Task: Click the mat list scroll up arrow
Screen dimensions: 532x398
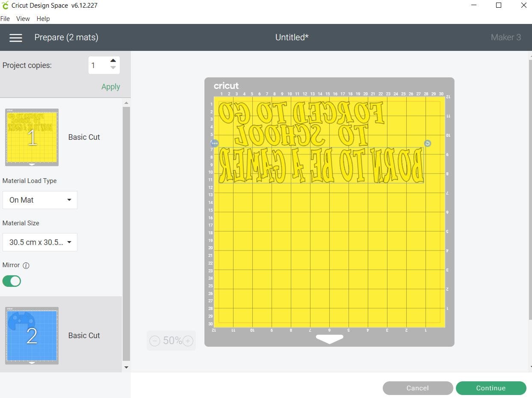Action: (126, 103)
